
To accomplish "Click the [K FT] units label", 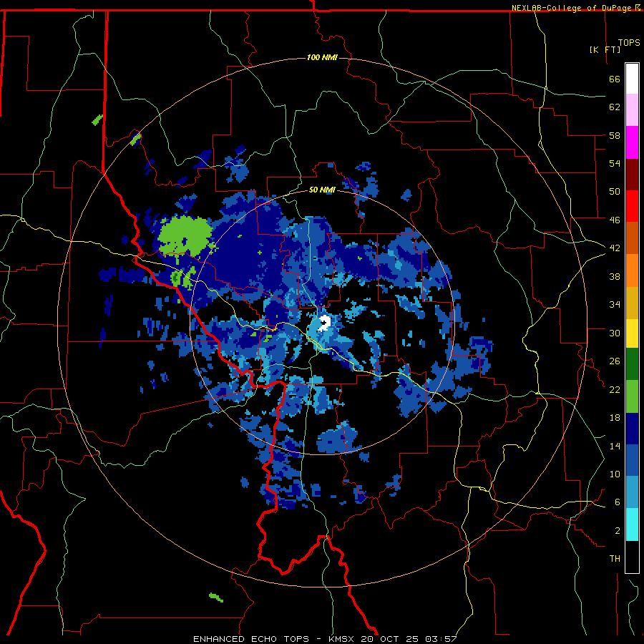I will point(605,49).
